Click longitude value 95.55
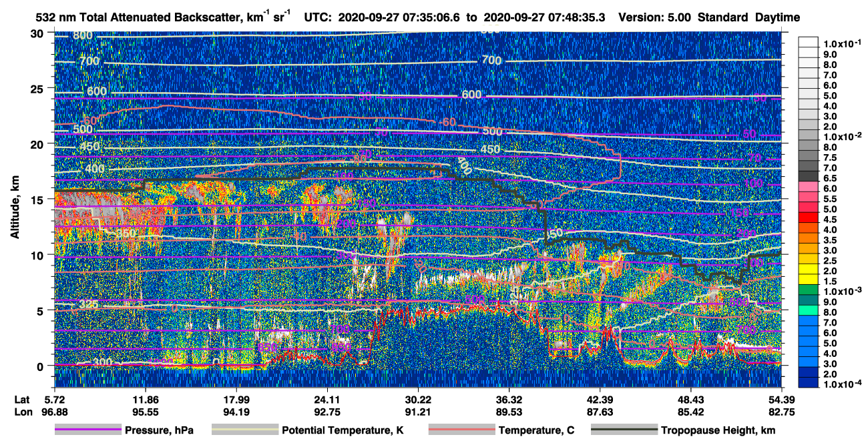The width and height of the screenshot is (868, 445). coord(145,412)
